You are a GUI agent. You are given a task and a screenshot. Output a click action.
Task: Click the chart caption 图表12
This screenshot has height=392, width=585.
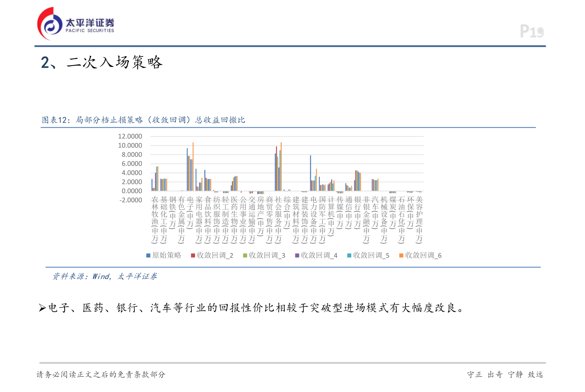click(x=143, y=120)
